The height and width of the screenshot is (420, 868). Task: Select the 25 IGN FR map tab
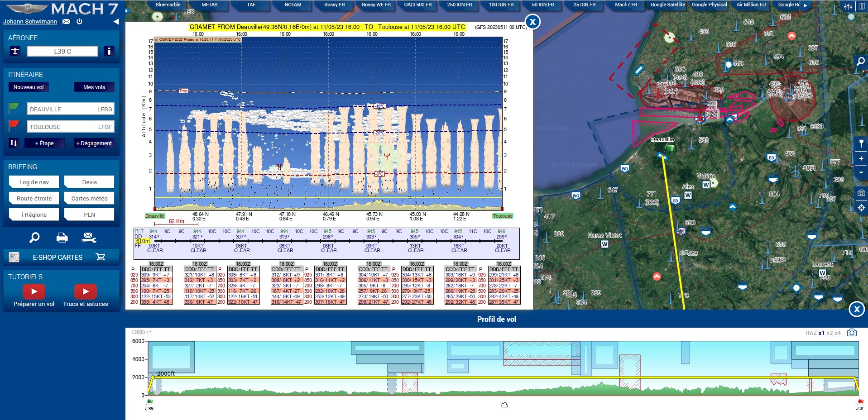pos(585,5)
